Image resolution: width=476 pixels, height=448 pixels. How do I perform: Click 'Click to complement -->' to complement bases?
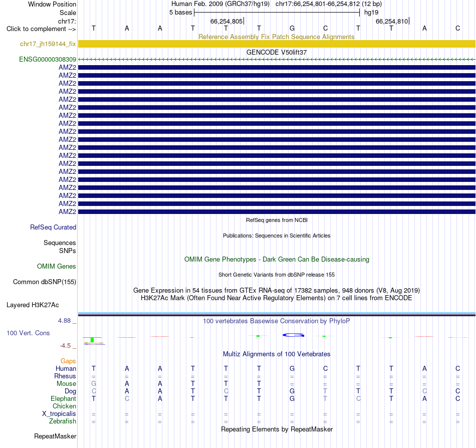coord(41,29)
